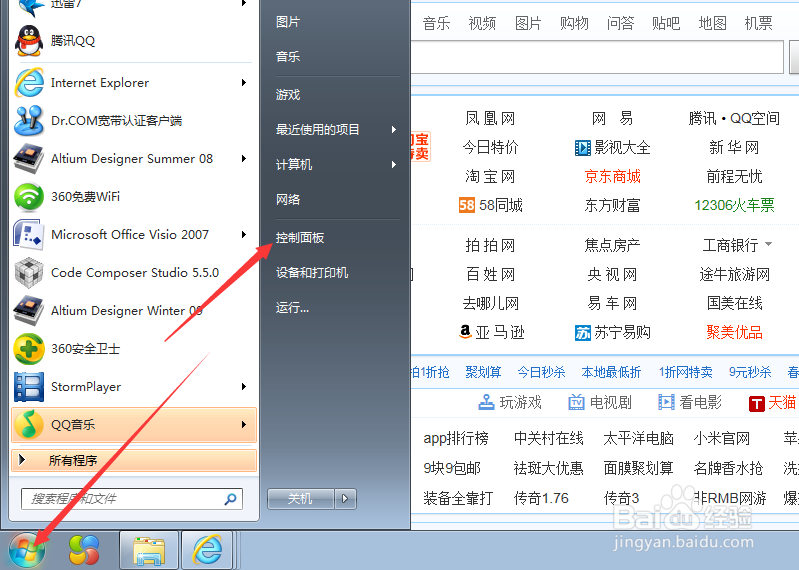
Task: Open 凤凰网 link
Action: coord(490,118)
